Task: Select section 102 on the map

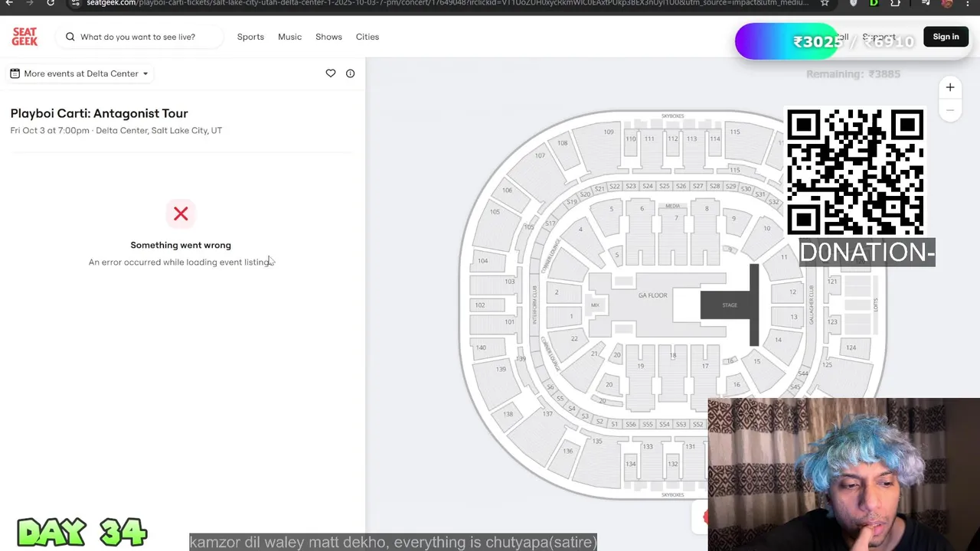Action: click(x=480, y=305)
